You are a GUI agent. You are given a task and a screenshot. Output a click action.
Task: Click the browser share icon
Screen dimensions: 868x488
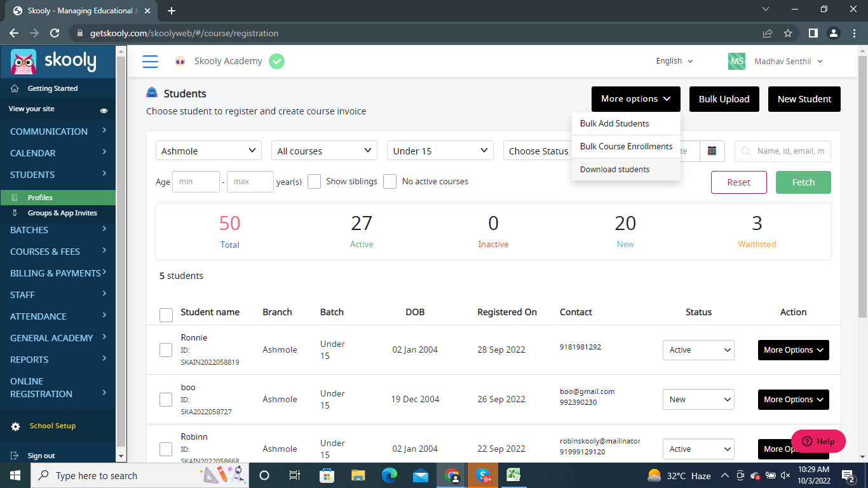click(768, 33)
